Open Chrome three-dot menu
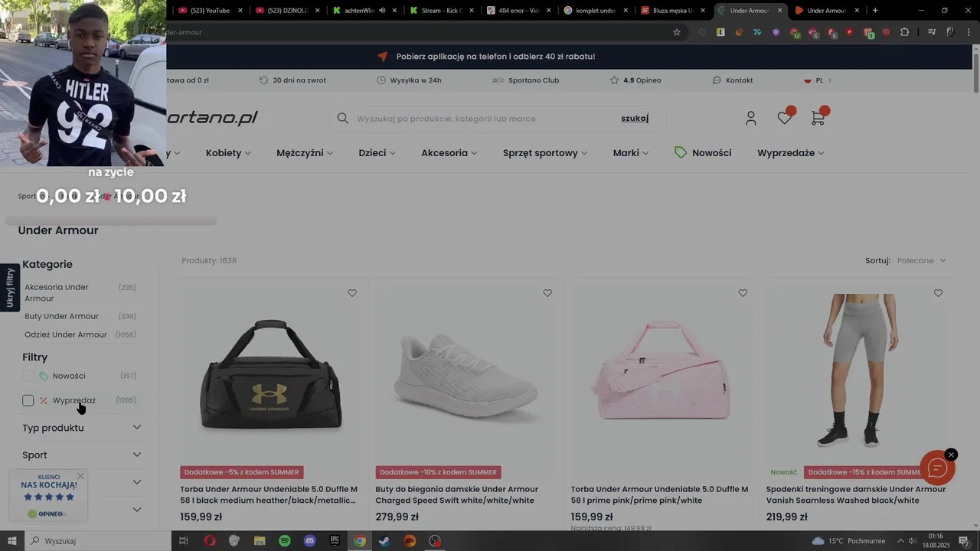The width and height of the screenshot is (980, 551). point(968,32)
